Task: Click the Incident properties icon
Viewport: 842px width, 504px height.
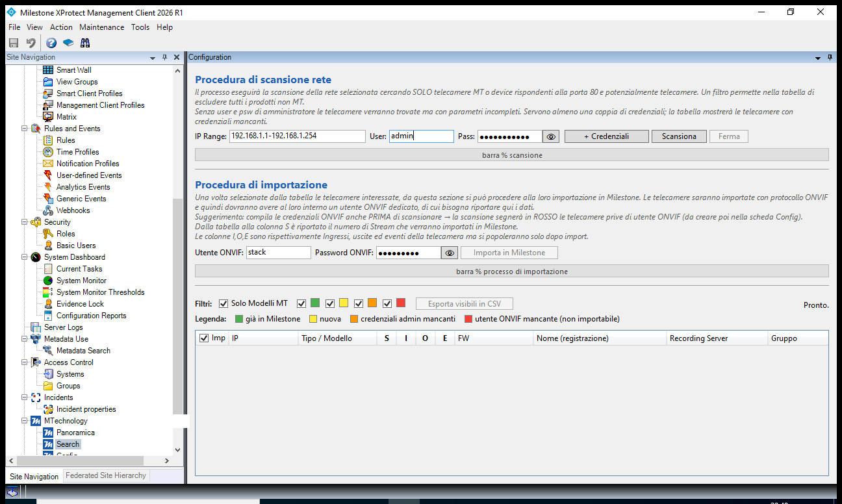Action: (x=48, y=409)
